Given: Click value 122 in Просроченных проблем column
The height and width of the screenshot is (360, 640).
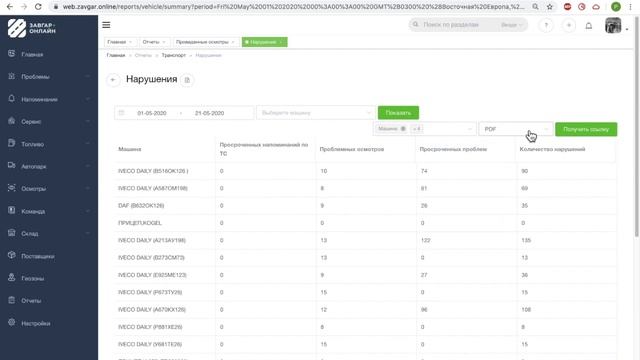Looking at the screenshot, I should 425,240.
